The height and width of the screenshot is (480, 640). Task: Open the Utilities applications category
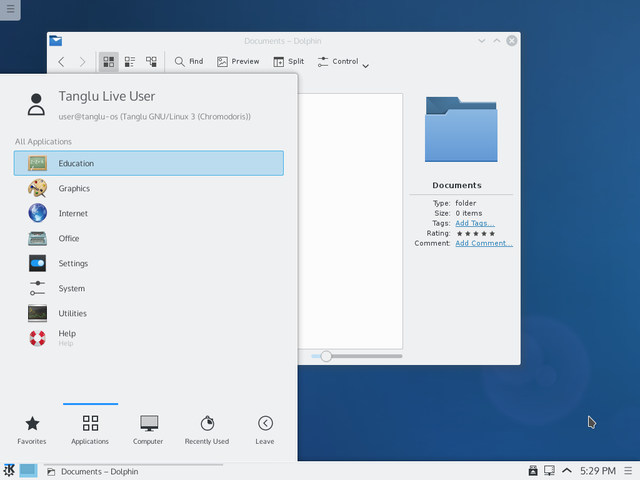click(149, 313)
